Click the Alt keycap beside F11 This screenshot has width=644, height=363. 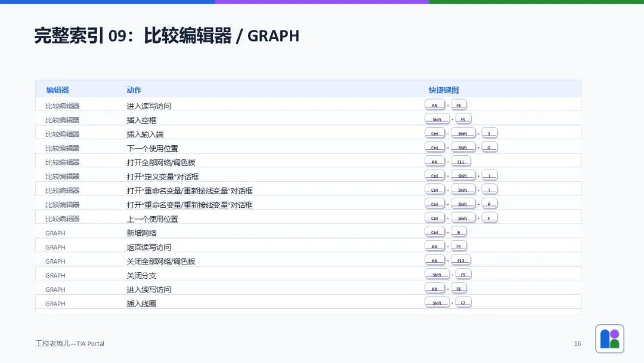pyautogui.click(x=435, y=162)
